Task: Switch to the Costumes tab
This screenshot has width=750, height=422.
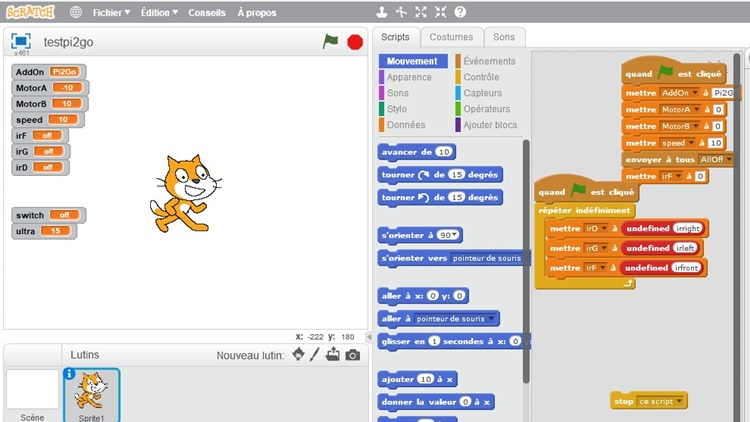Action: pyautogui.click(x=451, y=37)
